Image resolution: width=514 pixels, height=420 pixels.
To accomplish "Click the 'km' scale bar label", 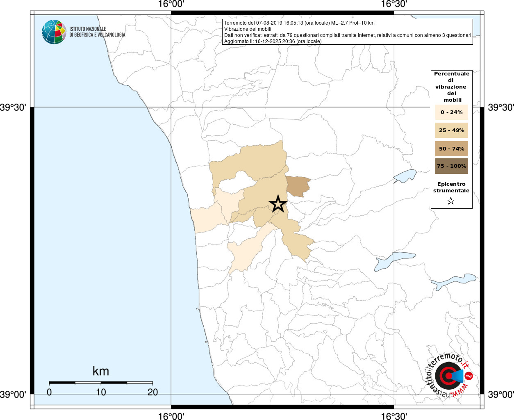I will click(101, 371).
